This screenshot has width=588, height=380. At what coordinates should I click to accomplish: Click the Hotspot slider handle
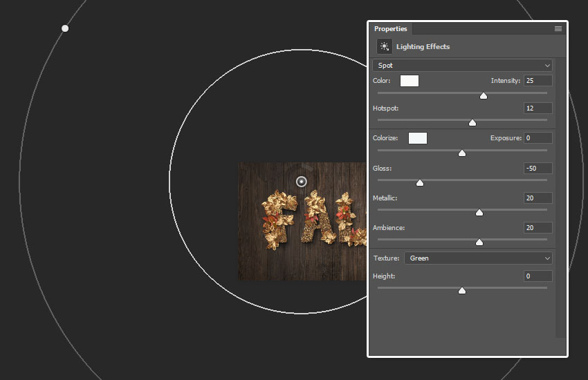coord(472,123)
